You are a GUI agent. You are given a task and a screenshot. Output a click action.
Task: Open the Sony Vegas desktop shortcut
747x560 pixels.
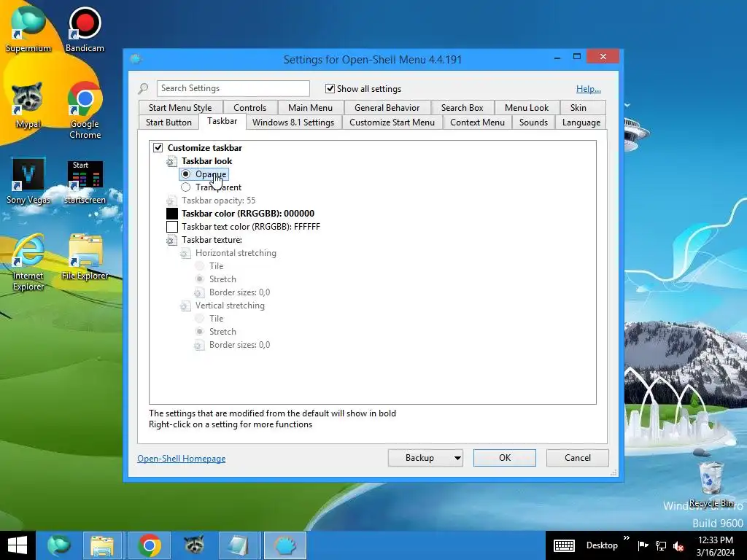pyautogui.click(x=28, y=181)
